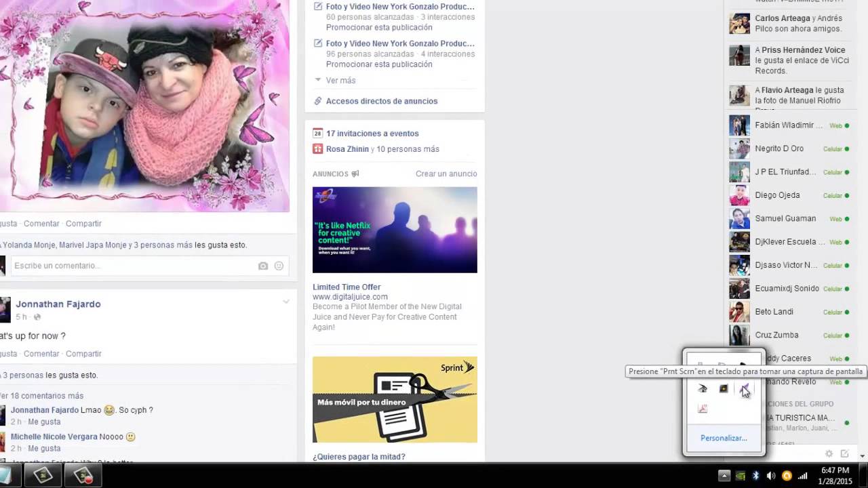Click the screenshot tool icon in tray popup
The width and height of the screenshot is (868, 488).
coord(745,389)
